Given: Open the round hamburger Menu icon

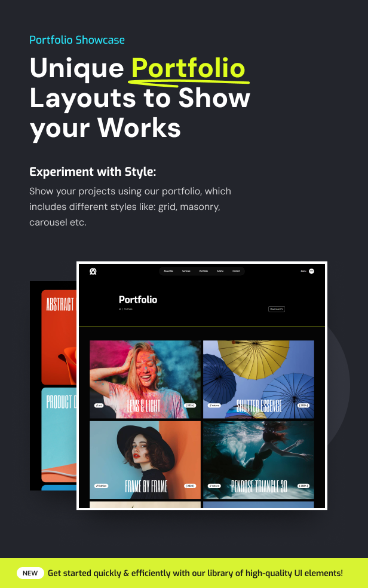Looking at the screenshot, I should (x=311, y=271).
